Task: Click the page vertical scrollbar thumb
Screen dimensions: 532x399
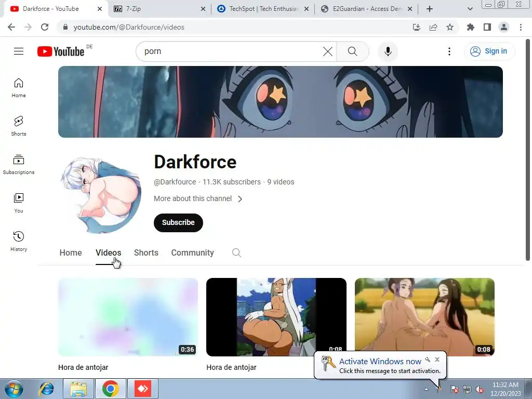Action: pos(528,149)
